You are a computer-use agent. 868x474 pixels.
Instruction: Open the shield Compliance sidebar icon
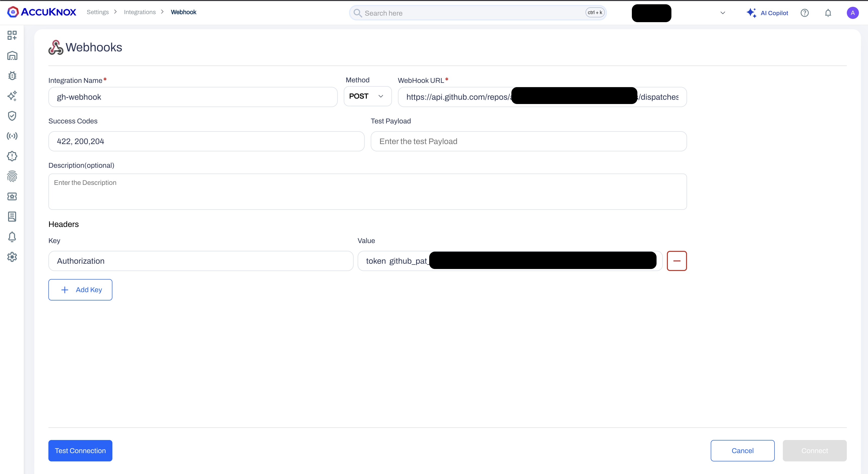tap(12, 116)
